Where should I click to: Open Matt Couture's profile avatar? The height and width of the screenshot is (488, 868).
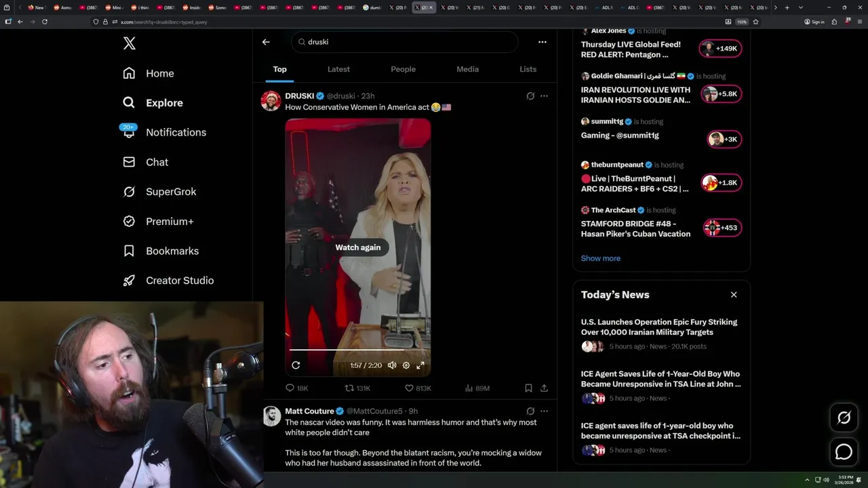coord(271,416)
